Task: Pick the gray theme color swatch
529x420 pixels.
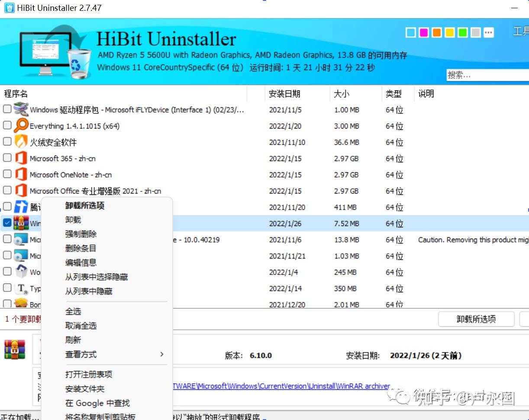Action: click(476, 32)
